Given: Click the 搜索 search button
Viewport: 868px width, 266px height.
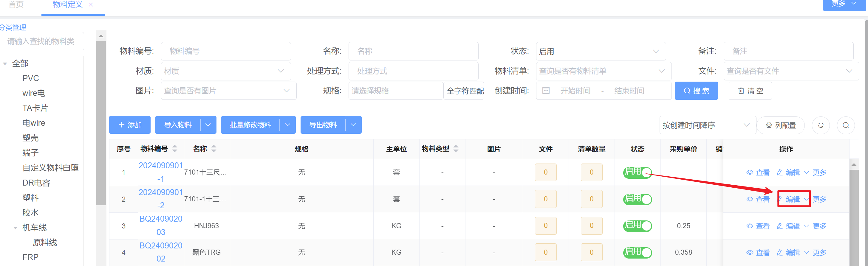Looking at the screenshot, I should 696,91.
